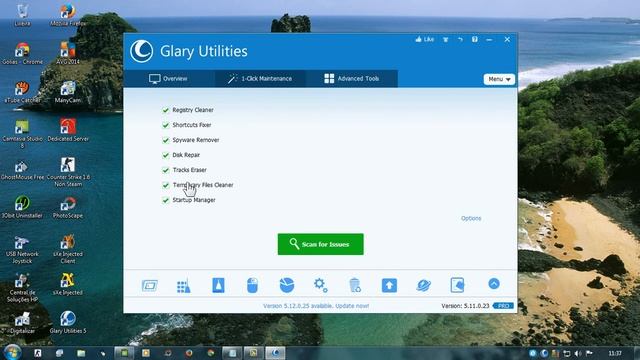Screen dimensions: 640x360
Task: Toggle the Temporary Files Cleaner checkbox
Action: click(165, 185)
